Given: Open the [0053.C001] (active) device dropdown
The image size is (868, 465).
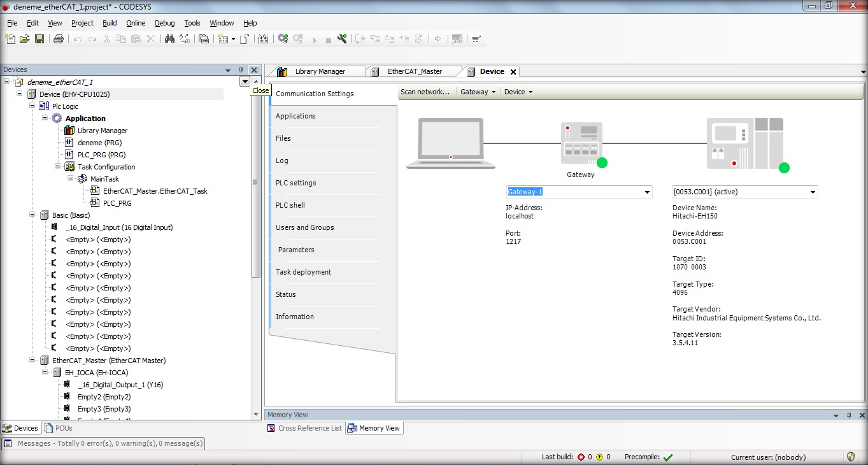Looking at the screenshot, I should click(813, 192).
